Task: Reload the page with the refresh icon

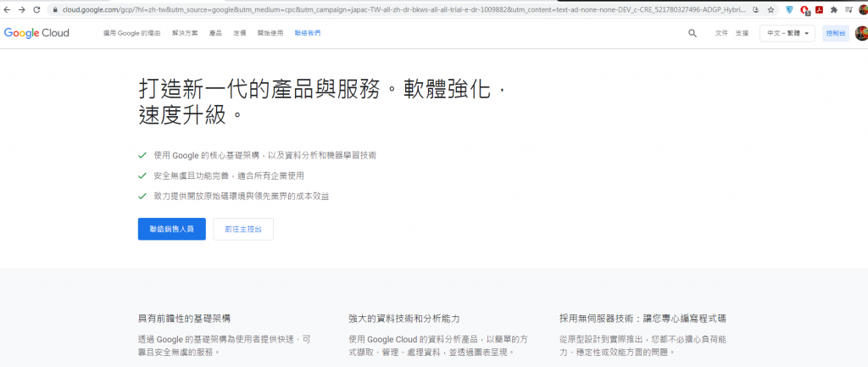Action: coord(36,10)
